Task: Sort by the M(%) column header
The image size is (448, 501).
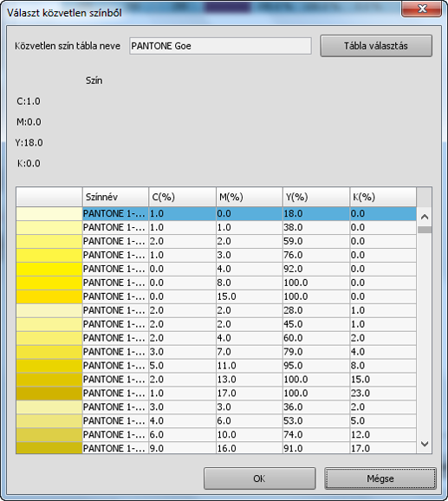Action: [x=250, y=197]
